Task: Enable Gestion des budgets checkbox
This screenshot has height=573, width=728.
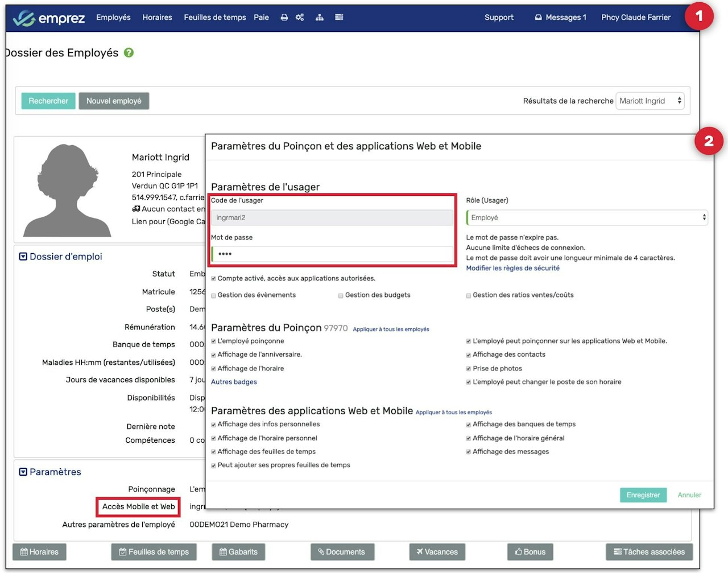Action: 341,295
